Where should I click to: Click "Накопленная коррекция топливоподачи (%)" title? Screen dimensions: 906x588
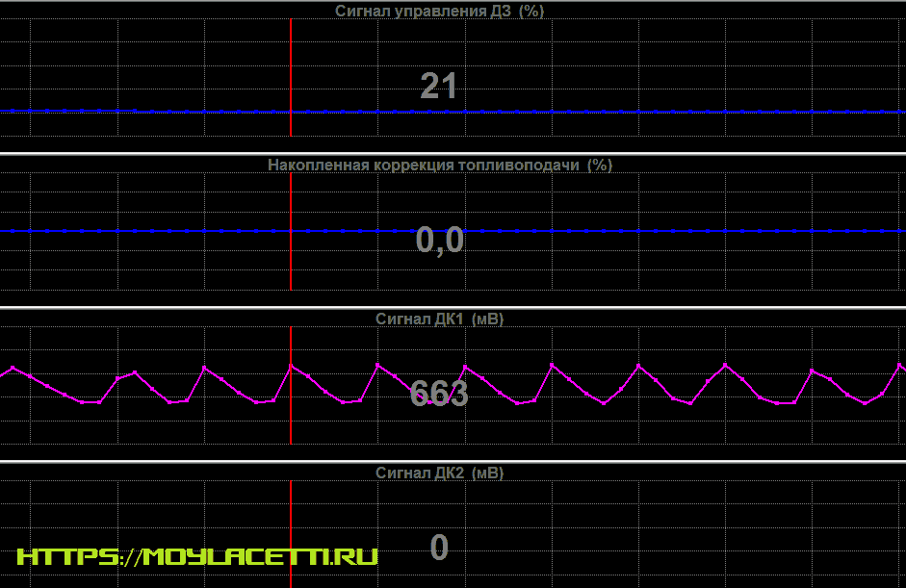[x=439, y=165]
